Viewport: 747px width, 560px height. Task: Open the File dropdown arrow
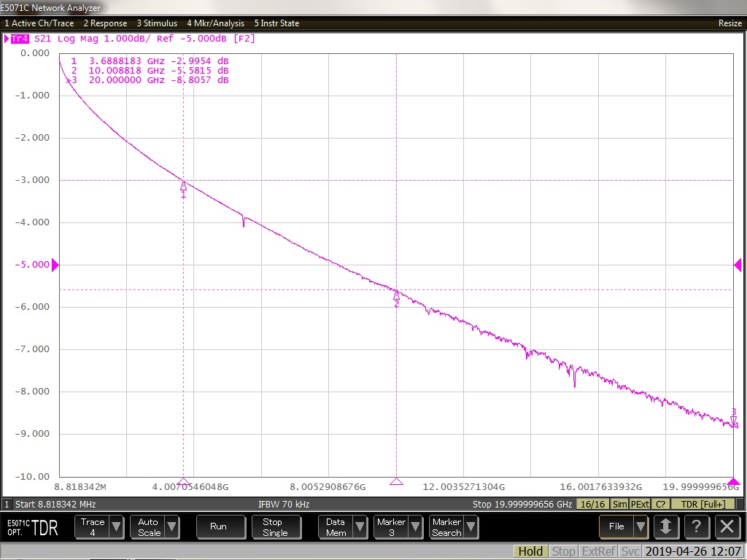pos(640,526)
